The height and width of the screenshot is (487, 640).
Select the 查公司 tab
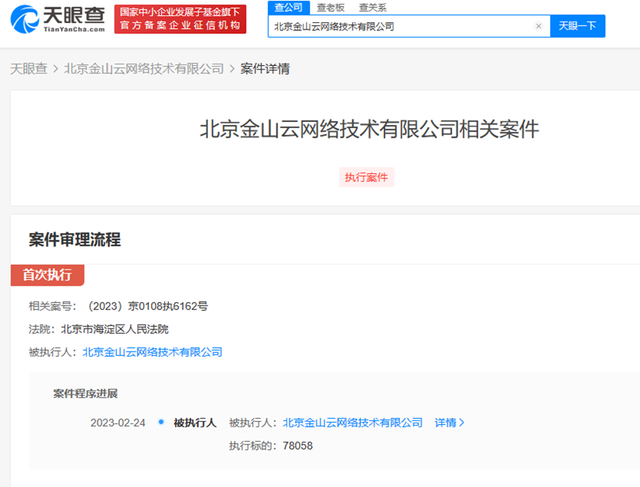(289, 7)
